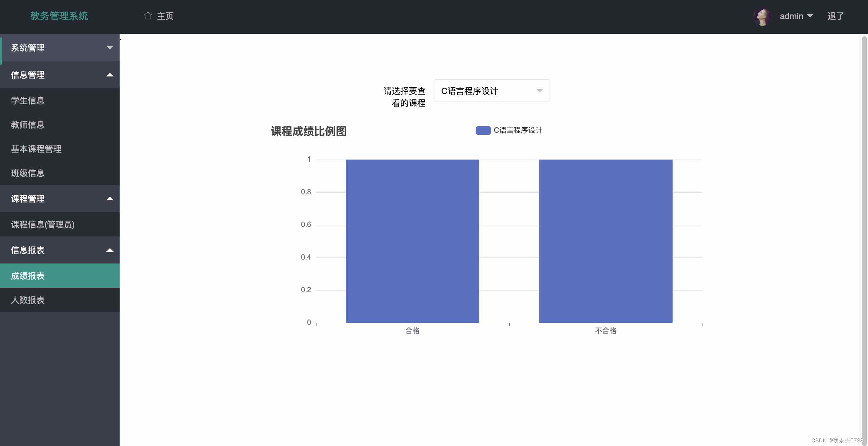Click the home icon beside 主页

coord(148,16)
